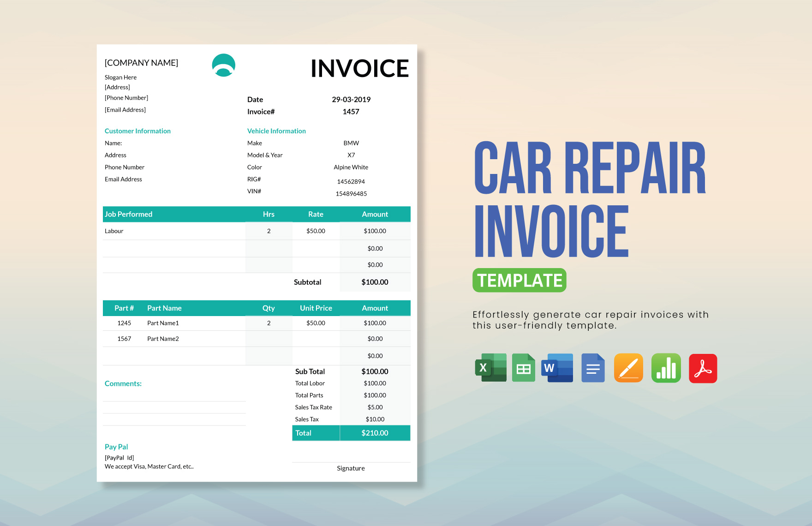Image resolution: width=812 pixels, height=526 pixels.
Task: Click the Sales Tax $10.00 value
Action: [375, 419]
